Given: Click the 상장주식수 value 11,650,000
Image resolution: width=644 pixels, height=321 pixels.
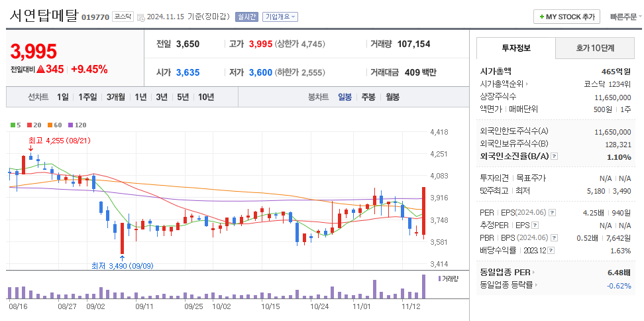Looking at the screenshot, I should (613, 97).
